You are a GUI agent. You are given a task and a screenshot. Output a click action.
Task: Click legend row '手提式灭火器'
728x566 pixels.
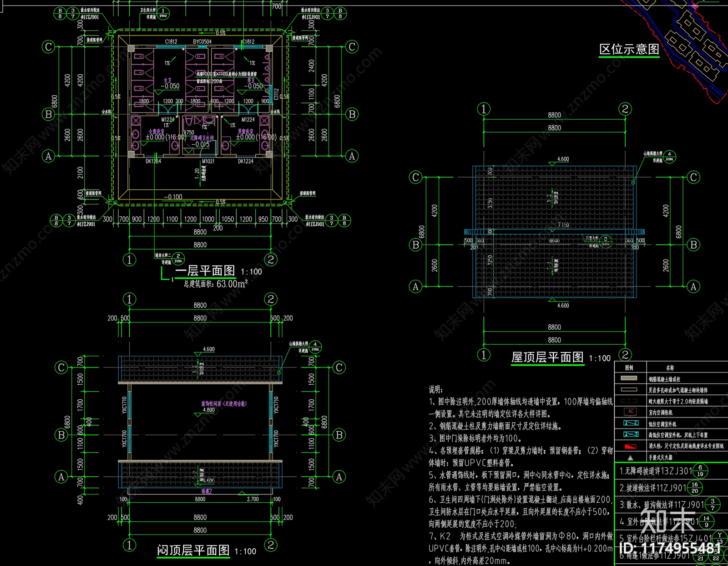[x=660, y=457]
